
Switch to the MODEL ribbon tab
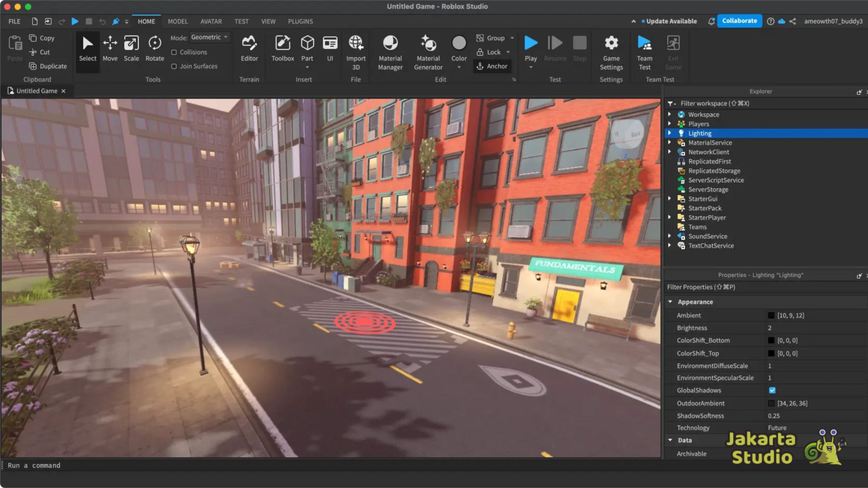coord(178,21)
